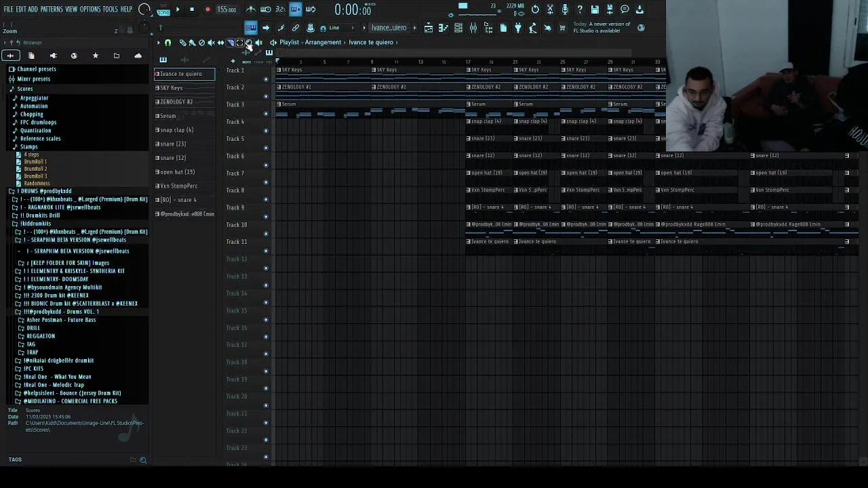This screenshot has width=868, height=488.
Task: Stop playback with the stop button
Action: pyautogui.click(x=192, y=9)
